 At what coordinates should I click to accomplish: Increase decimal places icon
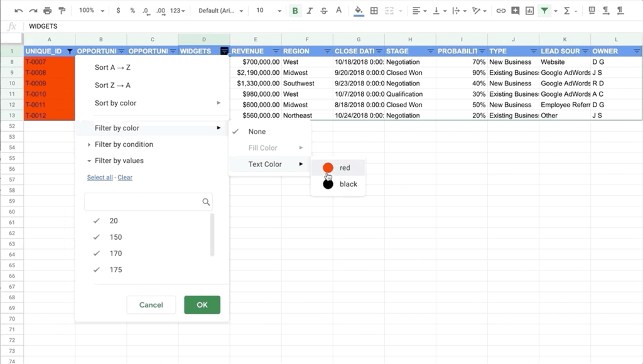click(161, 11)
